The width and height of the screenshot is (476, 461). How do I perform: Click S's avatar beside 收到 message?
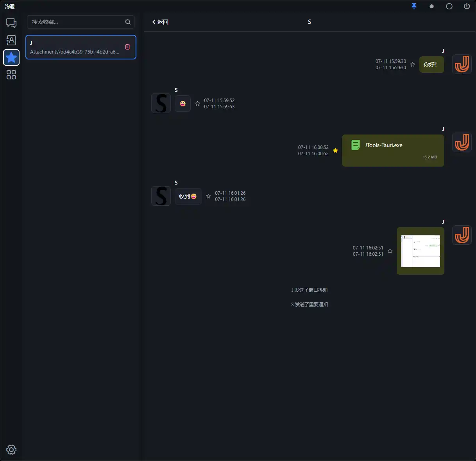click(161, 196)
